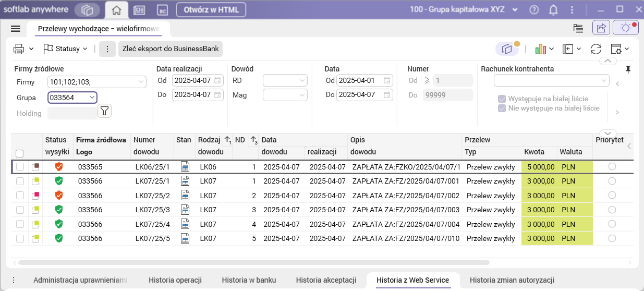This screenshot has height=291, width=644.
Task: Open the printer icon in toolbar
Action: (x=19, y=49)
